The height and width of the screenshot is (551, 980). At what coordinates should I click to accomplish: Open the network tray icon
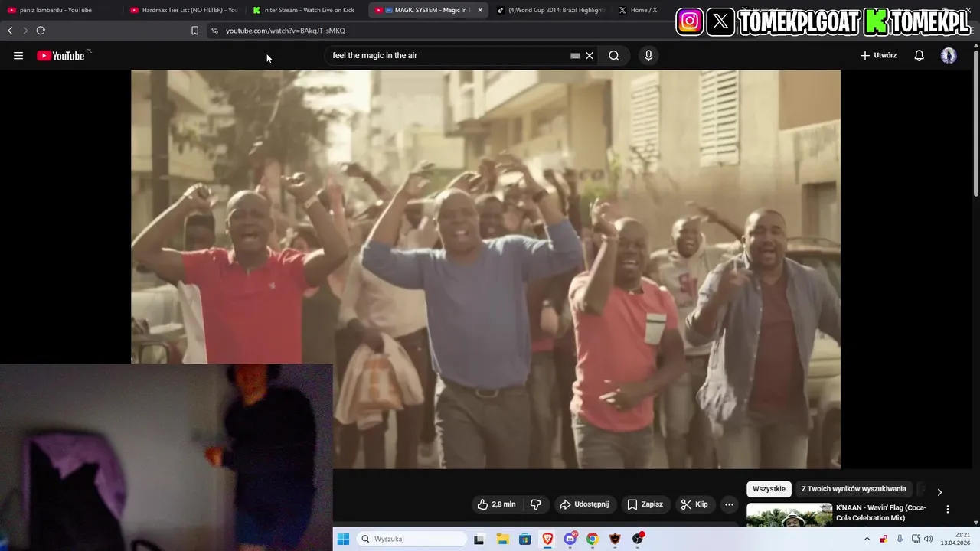(x=916, y=539)
